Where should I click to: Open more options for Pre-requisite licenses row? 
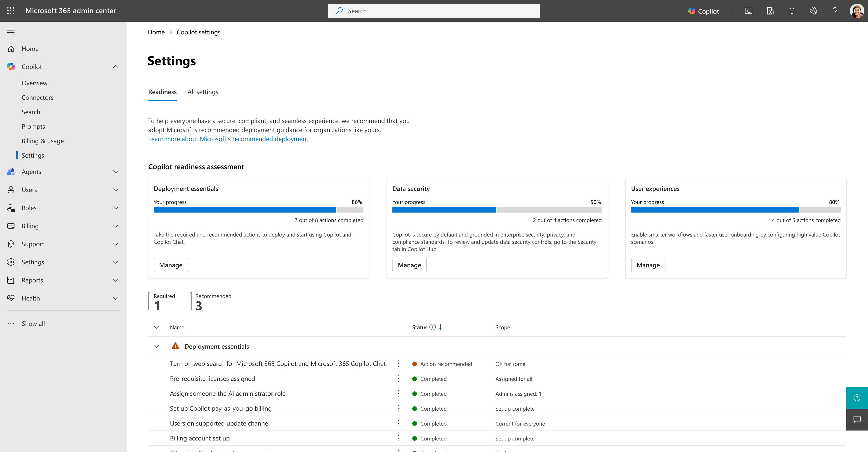click(x=399, y=379)
